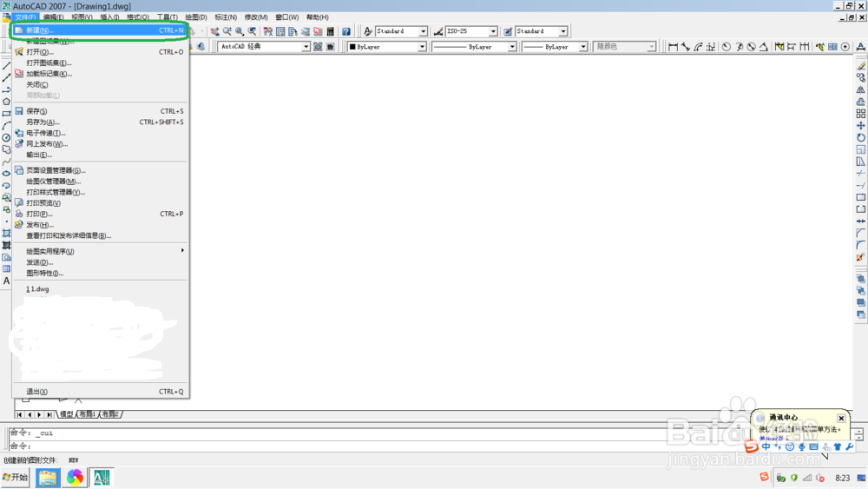Select the Aligned dimension tool

click(686, 47)
